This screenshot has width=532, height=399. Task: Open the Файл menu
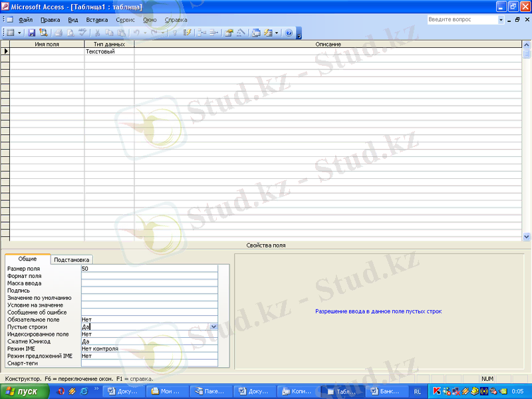point(25,20)
